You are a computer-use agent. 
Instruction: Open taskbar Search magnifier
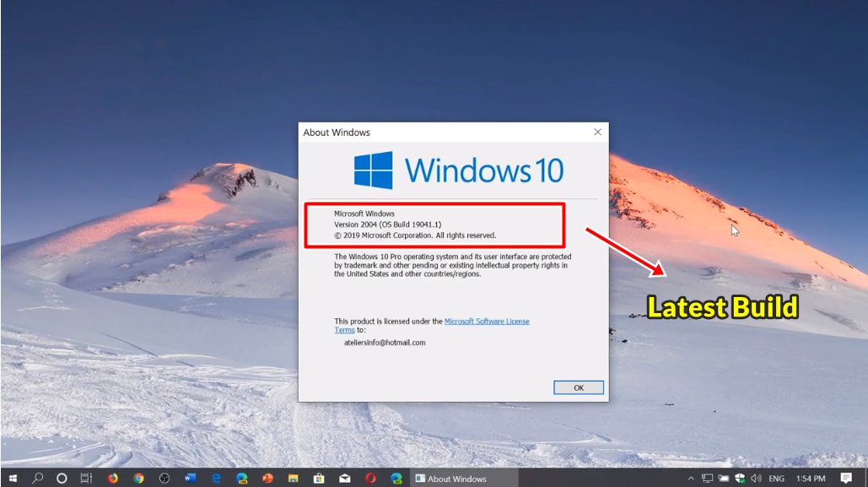[38, 478]
